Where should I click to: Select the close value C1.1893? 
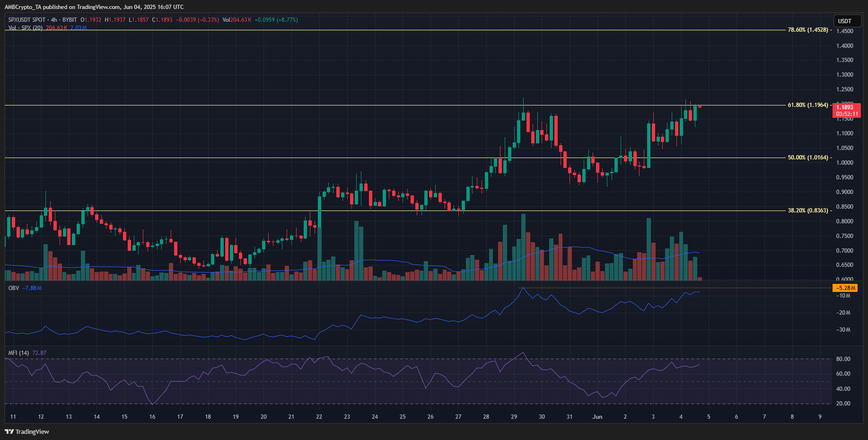click(x=162, y=20)
